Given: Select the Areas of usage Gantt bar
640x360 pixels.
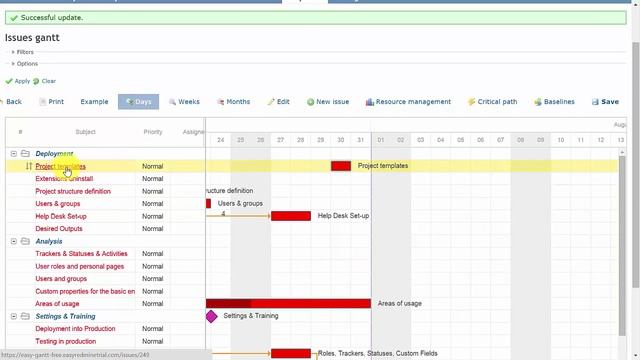Looking at the screenshot, I should tap(289, 304).
